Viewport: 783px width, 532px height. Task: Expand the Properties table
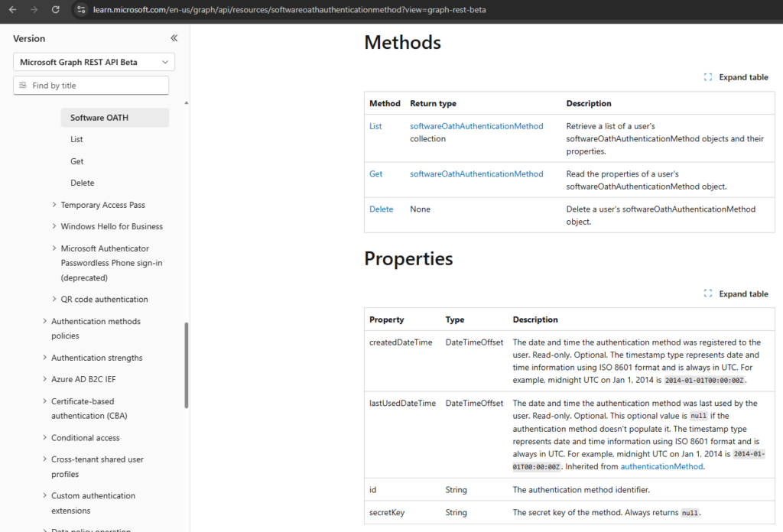click(x=736, y=294)
